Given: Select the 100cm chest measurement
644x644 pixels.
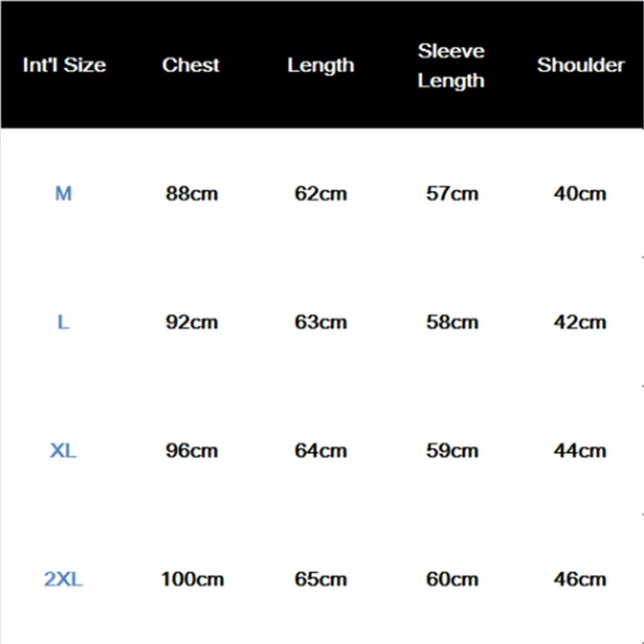Looking at the screenshot, I should pos(192,579).
